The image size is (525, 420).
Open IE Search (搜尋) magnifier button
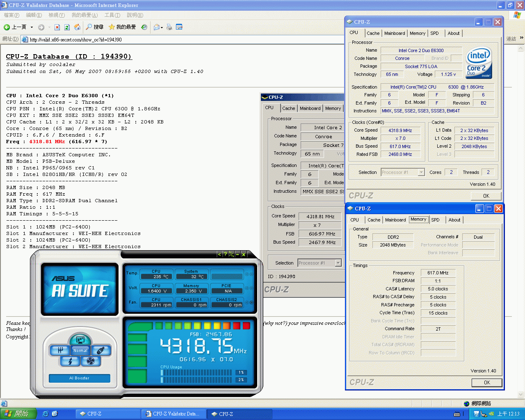coord(95,27)
